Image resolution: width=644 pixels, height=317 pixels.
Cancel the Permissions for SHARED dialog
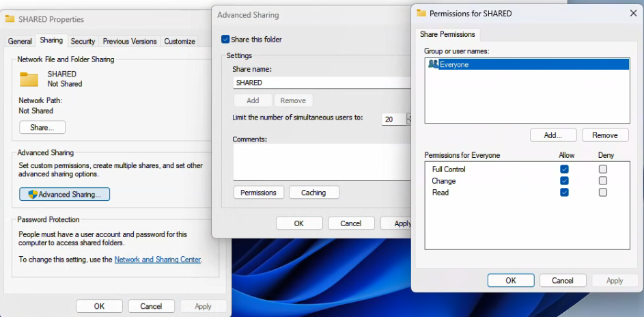point(562,281)
